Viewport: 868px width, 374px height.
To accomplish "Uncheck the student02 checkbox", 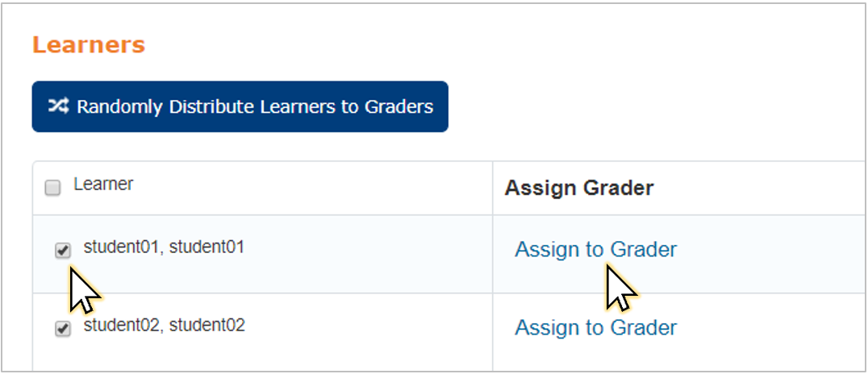I will (x=63, y=329).
